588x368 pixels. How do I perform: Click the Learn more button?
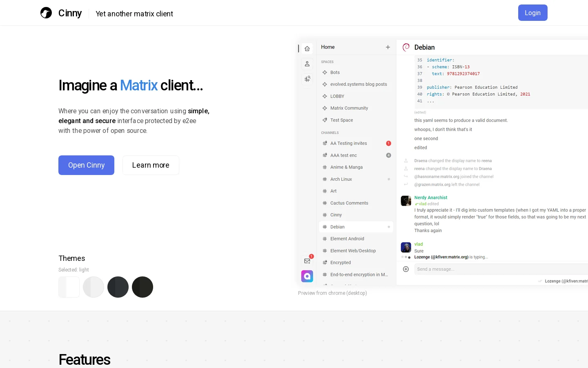(x=151, y=165)
